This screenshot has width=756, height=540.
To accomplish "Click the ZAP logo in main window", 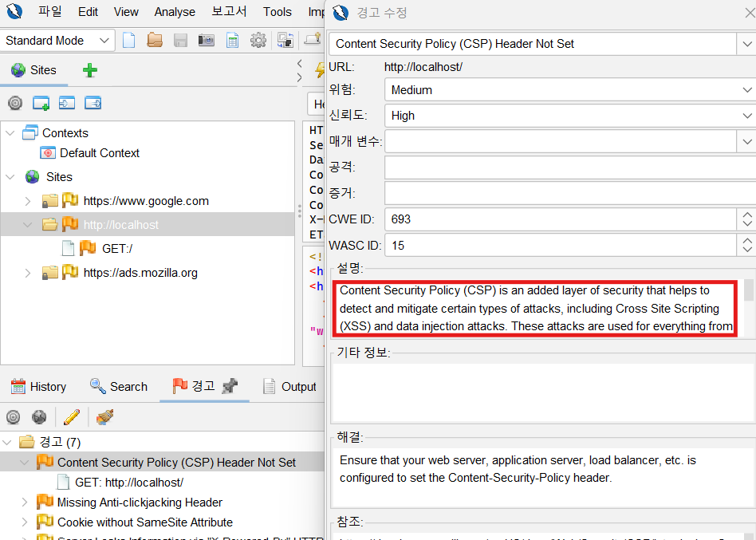I will [x=14, y=11].
